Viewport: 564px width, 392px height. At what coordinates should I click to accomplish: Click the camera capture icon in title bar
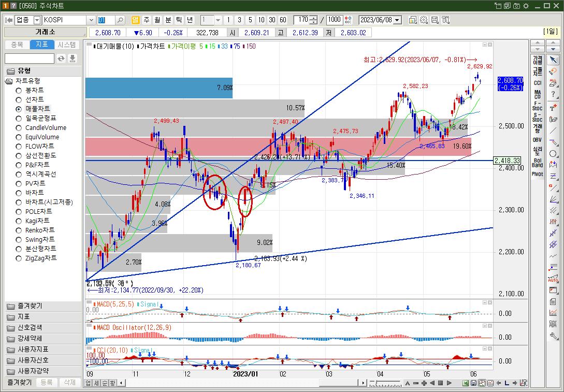click(x=516, y=6)
